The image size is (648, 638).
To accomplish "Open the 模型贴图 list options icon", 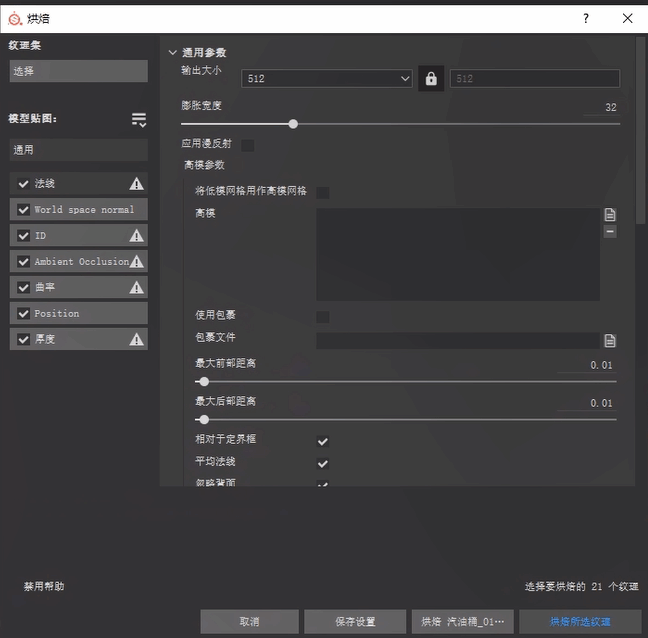I will pyautogui.click(x=139, y=119).
